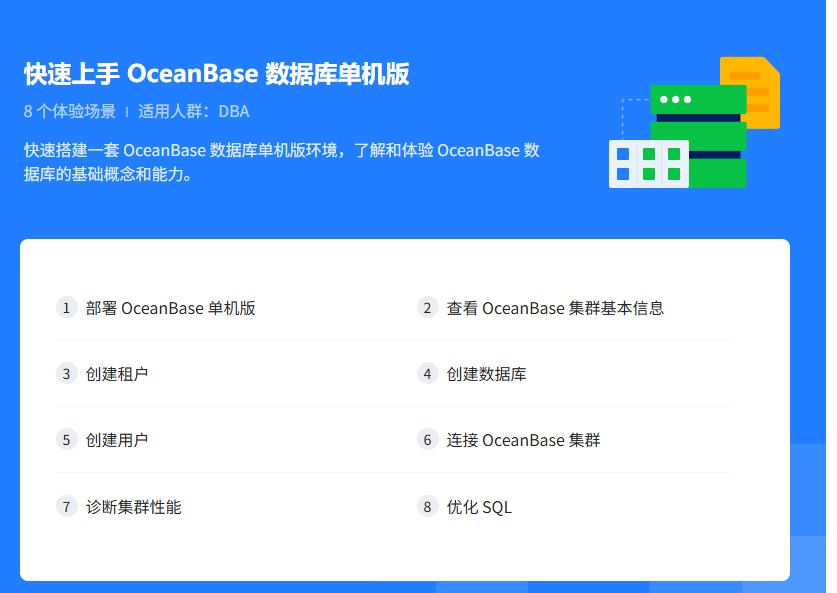Click the "8 个体验场景" text
This screenshot has height=593, width=837.
(69, 111)
